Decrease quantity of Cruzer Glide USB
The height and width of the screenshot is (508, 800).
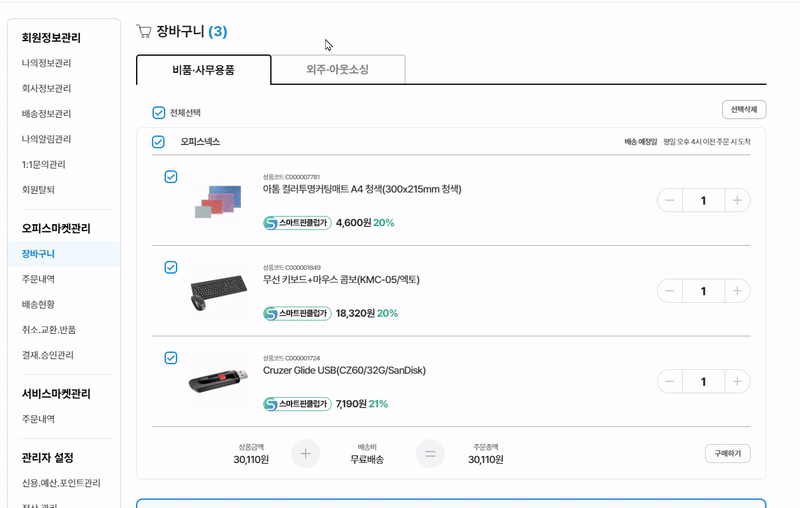(670, 381)
